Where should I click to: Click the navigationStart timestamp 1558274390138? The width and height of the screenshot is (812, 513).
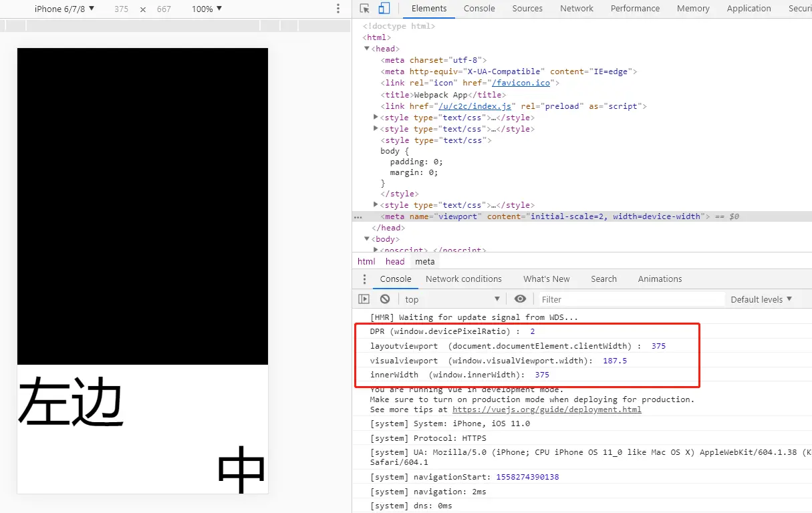[527, 477]
